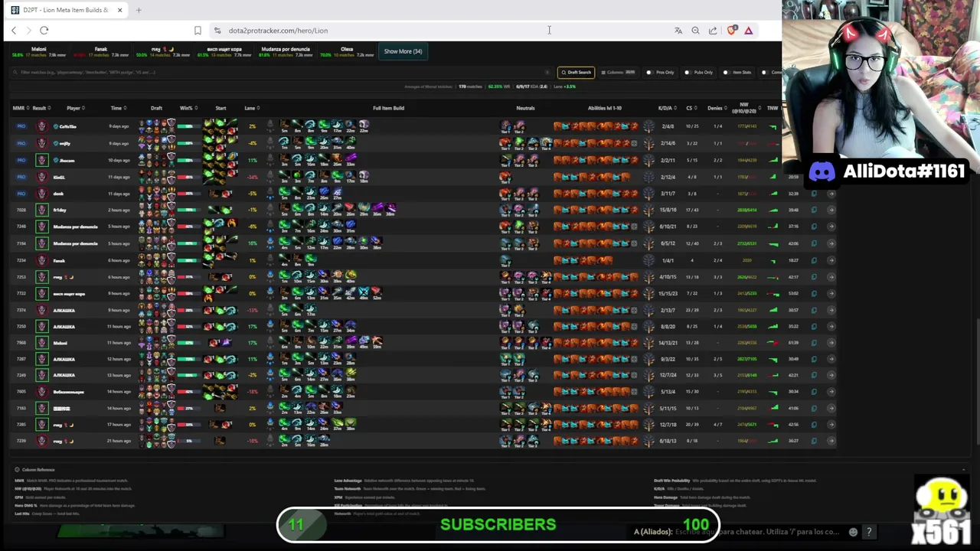Click the talent tree icon in the 14/13/21 row
Viewport: 980px width, 551px height.
[649, 342]
